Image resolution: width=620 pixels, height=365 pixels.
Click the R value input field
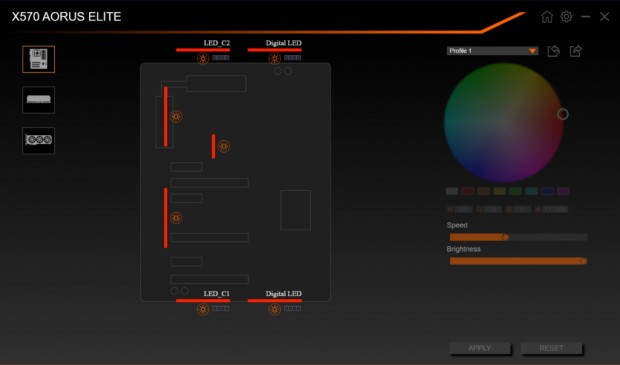(463, 209)
